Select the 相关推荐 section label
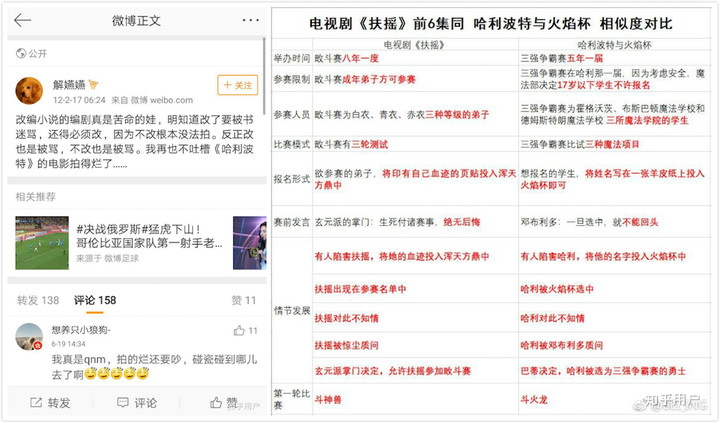This screenshot has width=720, height=423. [x=35, y=197]
